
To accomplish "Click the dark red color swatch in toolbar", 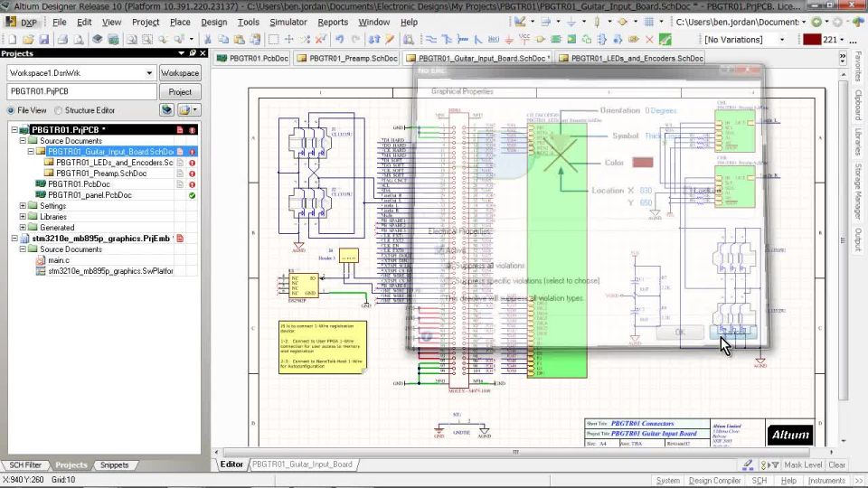I will (x=812, y=40).
